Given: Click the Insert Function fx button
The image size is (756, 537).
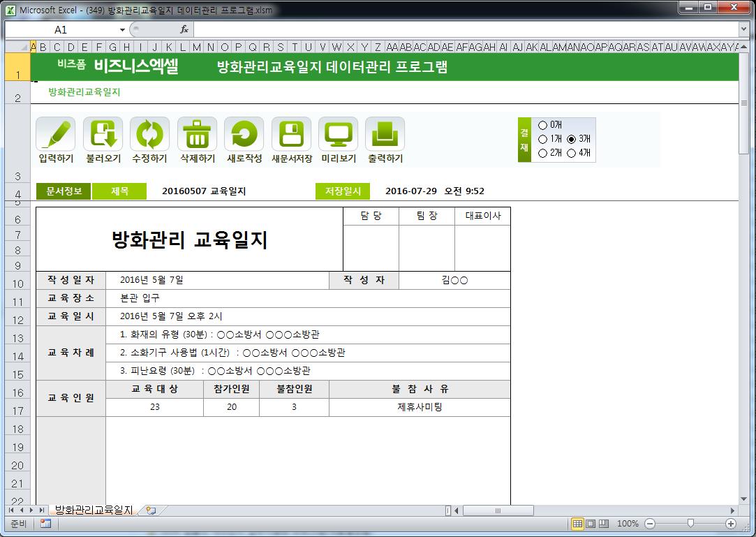Looking at the screenshot, I should click(x=184, y=29).
